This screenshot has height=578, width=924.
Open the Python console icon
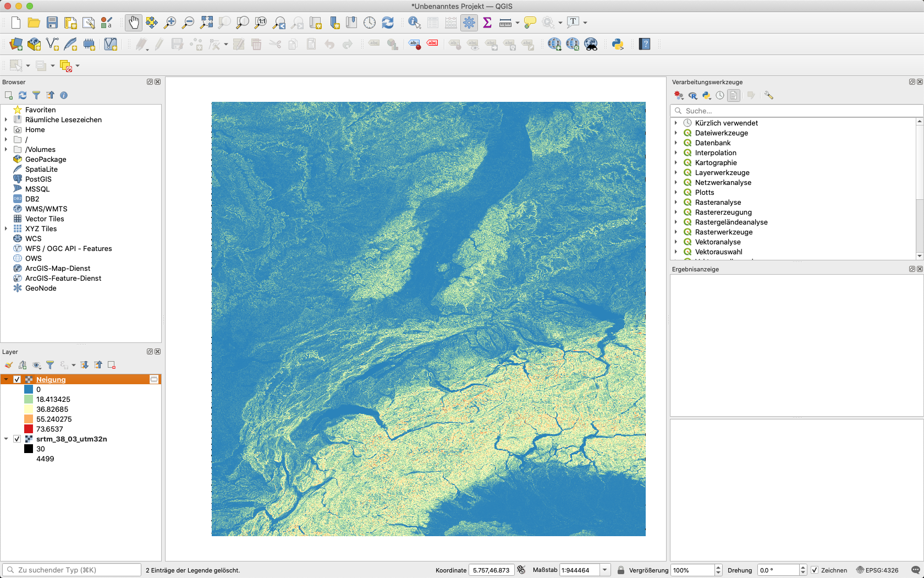point(618,44)
